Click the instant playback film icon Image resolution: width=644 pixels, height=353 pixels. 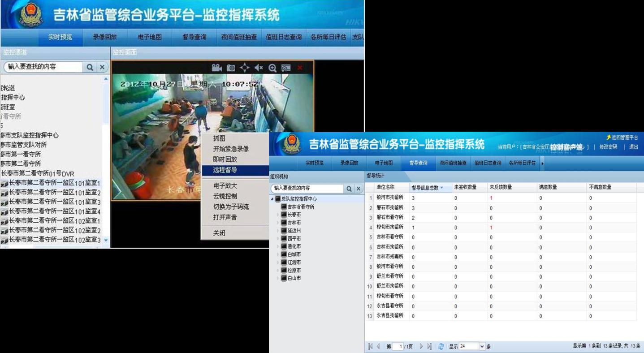click(x=286, y=68)
